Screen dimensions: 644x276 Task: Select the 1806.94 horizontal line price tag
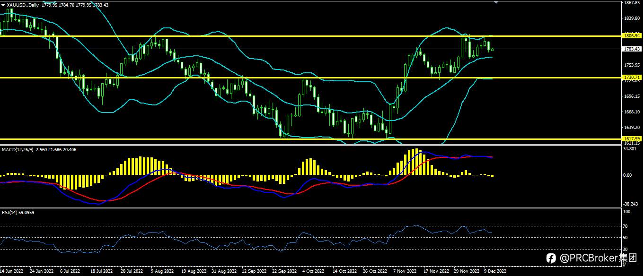click(x=632, y=35)
